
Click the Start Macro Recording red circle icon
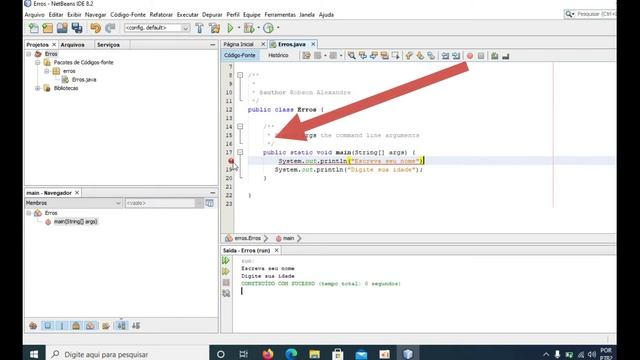470,56
